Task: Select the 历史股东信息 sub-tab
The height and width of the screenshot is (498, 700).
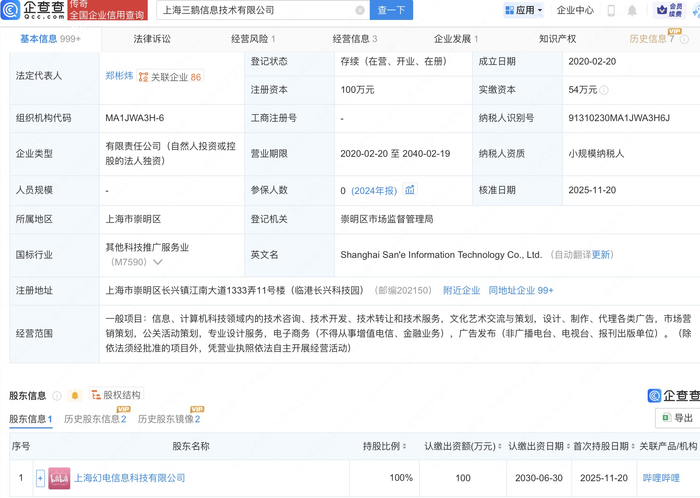Action: 95,420
